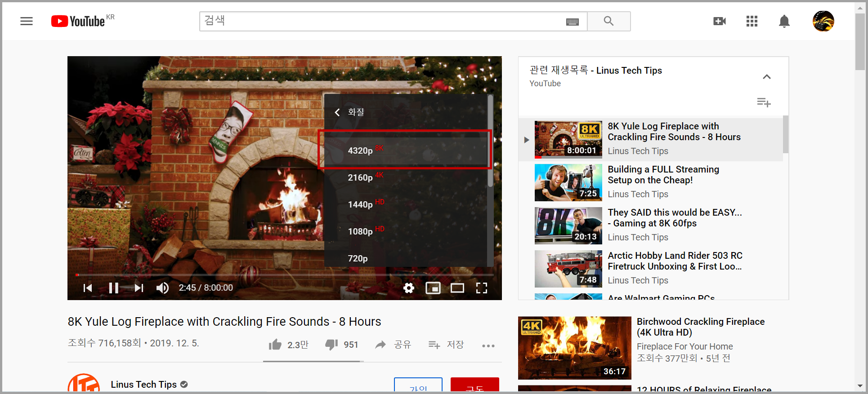
Task: Open the YouTube apps grid
Action: pos(752,21)
